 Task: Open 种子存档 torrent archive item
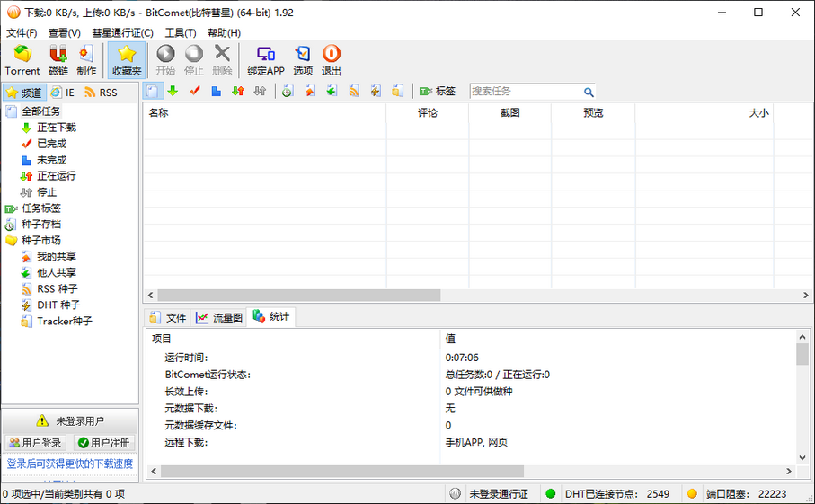(x=40, y=224)
